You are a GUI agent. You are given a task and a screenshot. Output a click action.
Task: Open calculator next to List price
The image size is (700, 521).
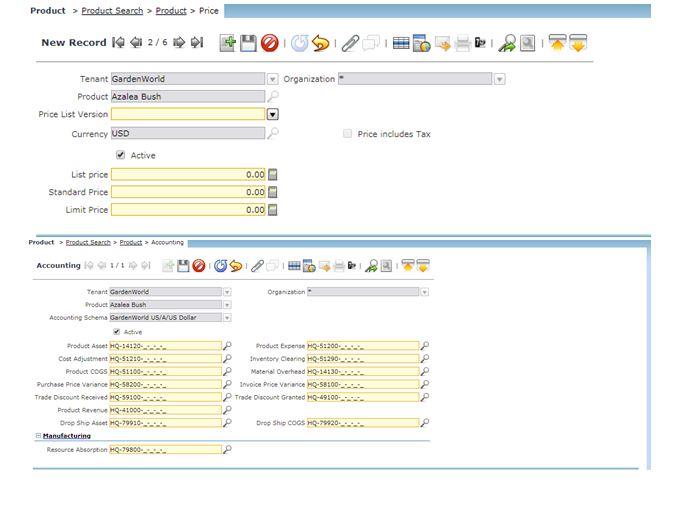(x=272, y=175)
